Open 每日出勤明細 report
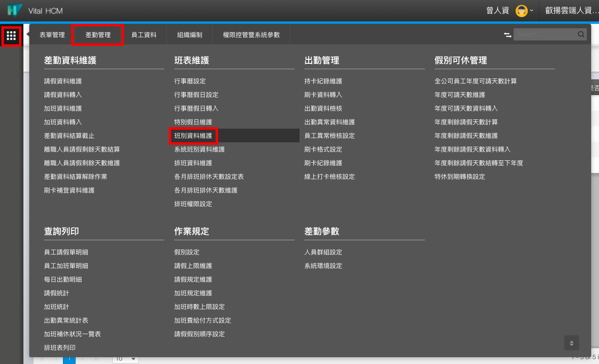599x364 pixels. 63,280
